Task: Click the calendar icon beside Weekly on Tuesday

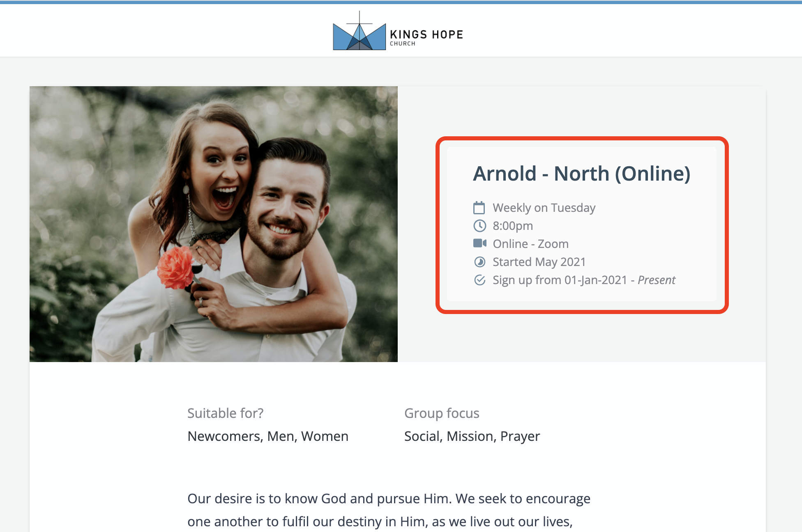Action: (x=479, y=208)
